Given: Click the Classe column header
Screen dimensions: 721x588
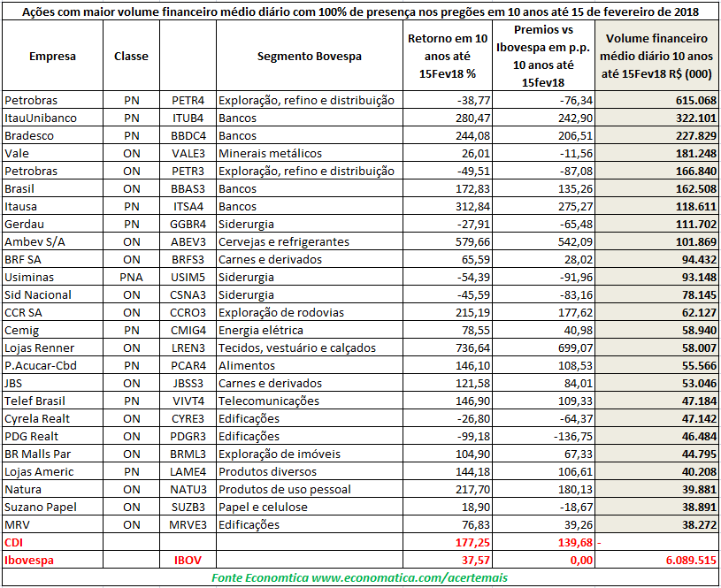Looking at the screenshot, I should (x=131, y=56).
